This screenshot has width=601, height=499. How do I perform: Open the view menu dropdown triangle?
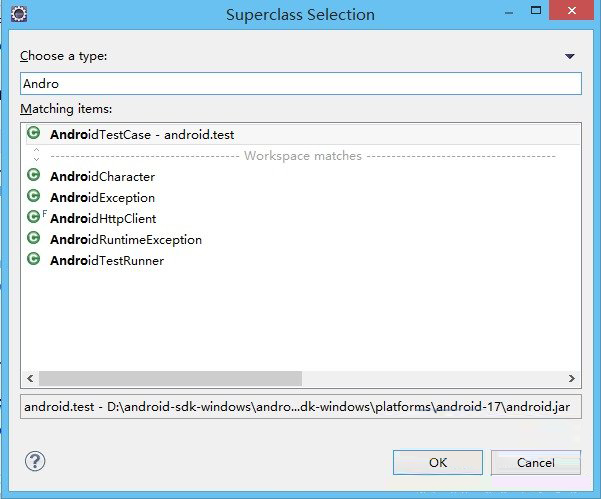click(570, 57)
